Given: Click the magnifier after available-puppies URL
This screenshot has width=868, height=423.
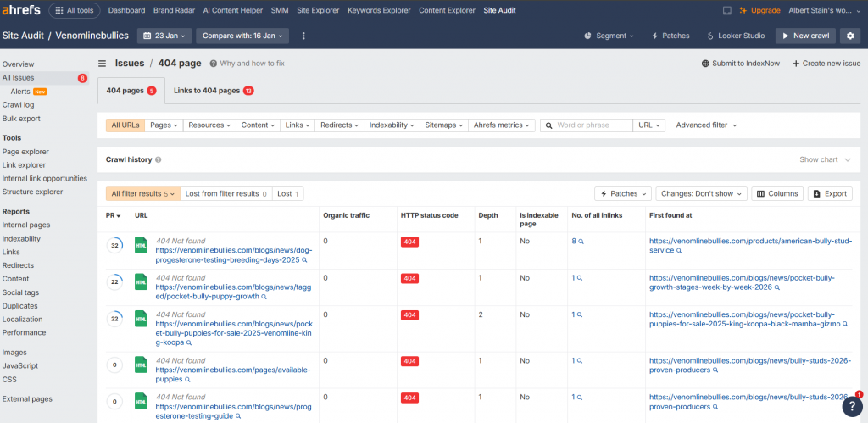Looking at the screenshot, I should (187, 380).
